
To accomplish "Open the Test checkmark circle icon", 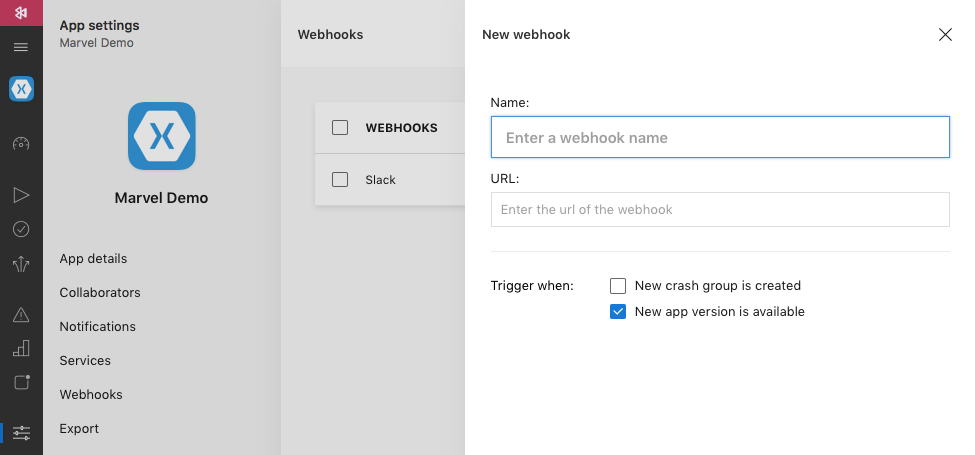I will 21,229.
